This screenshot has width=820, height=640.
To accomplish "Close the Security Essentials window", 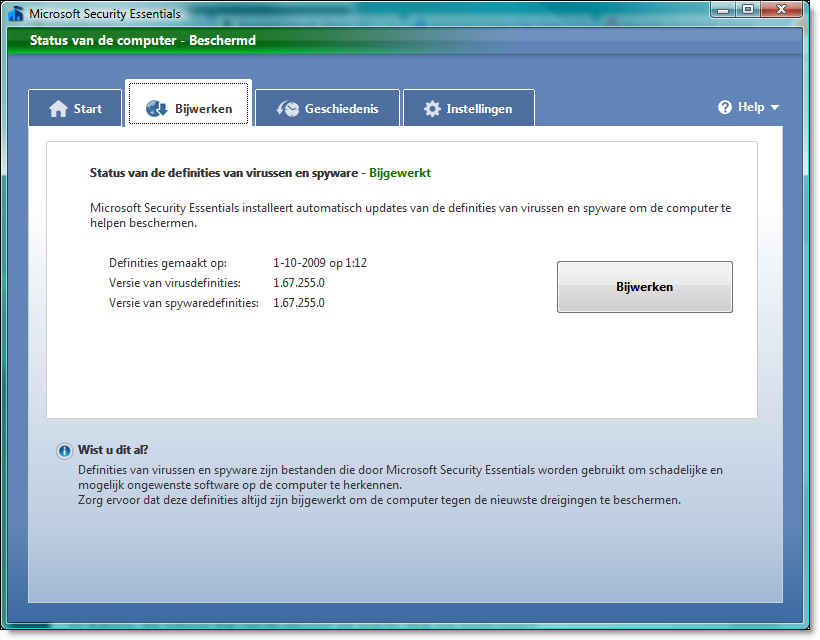I will (781, 9).
